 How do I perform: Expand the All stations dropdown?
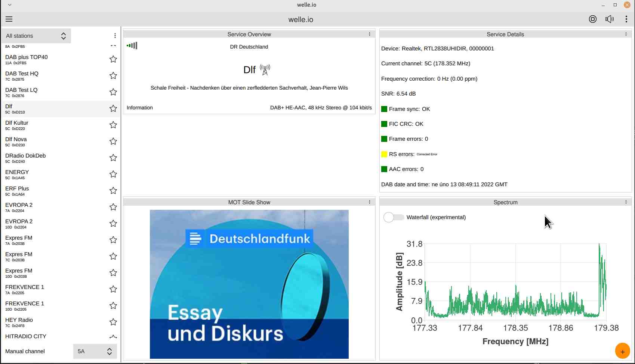[36, 36]
